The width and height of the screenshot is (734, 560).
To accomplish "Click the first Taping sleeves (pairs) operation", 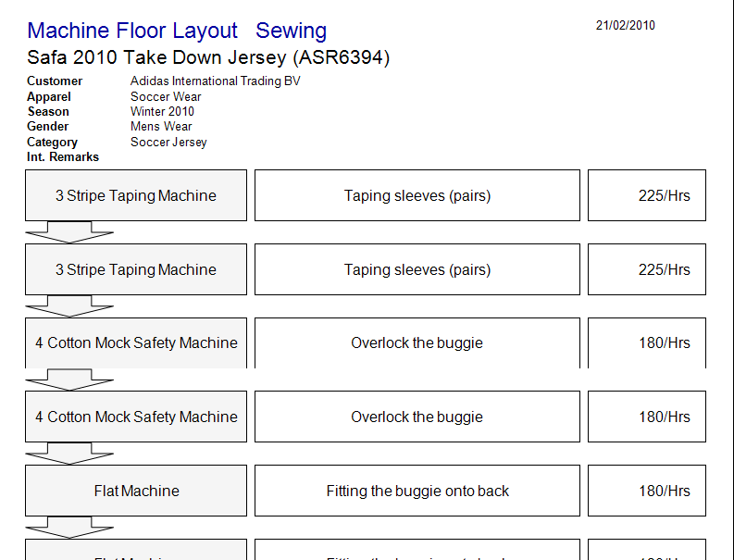I will 417,195.
